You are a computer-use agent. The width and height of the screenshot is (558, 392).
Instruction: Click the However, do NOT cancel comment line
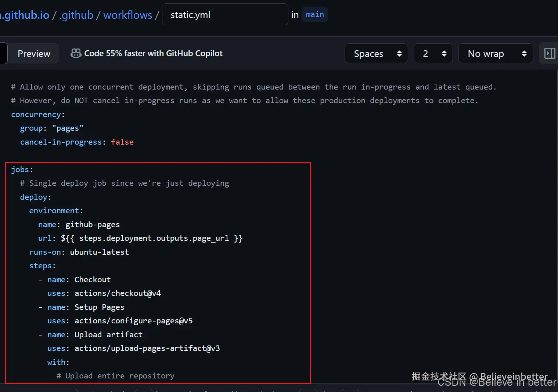pos(245,101)
